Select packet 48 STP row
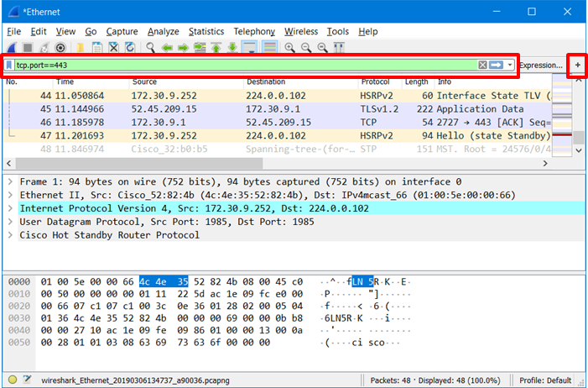 (x=278, y=149)
